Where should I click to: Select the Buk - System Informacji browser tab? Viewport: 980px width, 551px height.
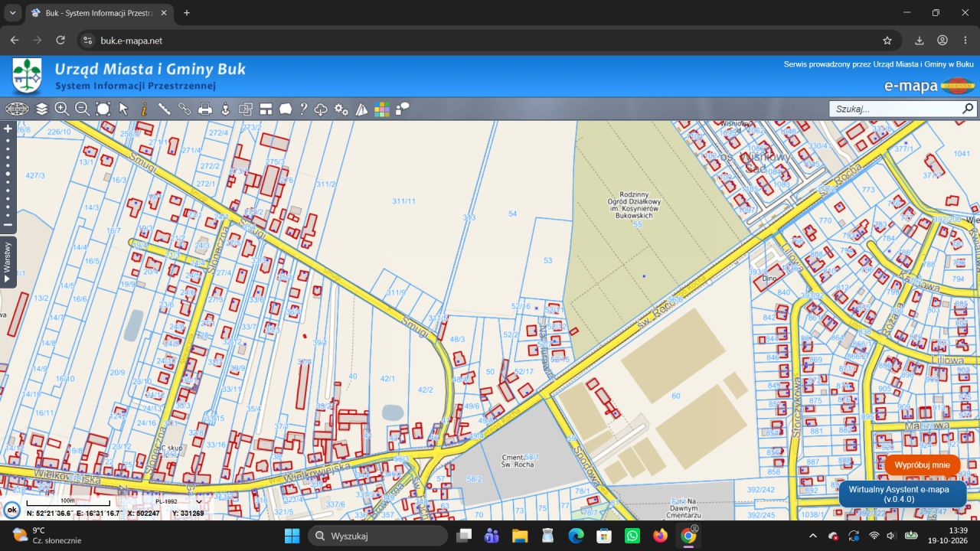(100, 13)
